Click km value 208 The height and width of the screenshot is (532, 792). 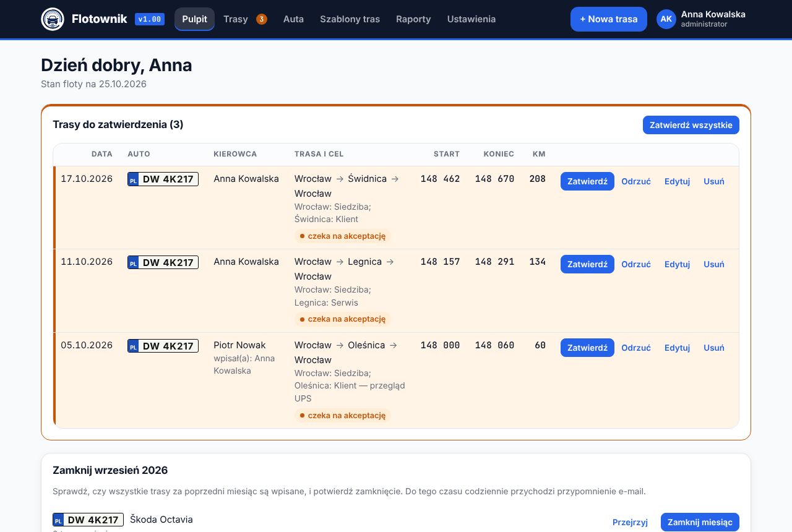[x=538, y=179]
